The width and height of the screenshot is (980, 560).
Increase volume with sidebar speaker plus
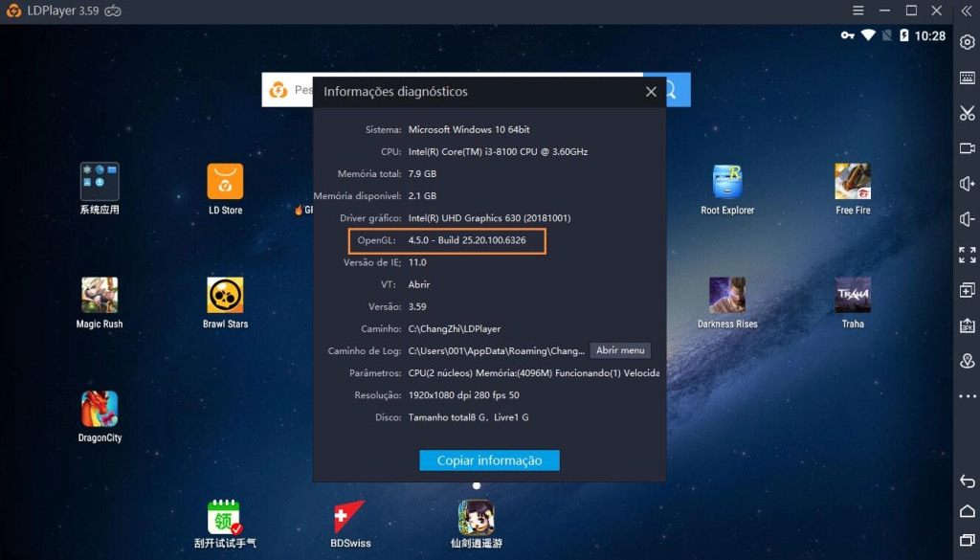[x=967, y=183]
